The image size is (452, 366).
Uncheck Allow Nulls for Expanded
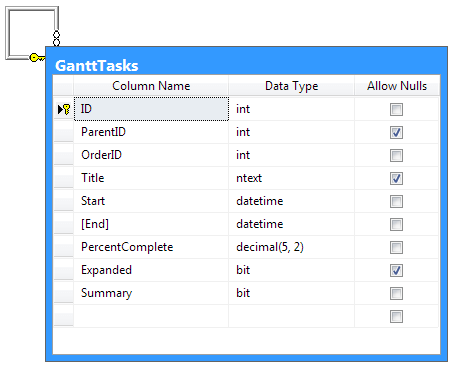[x=396, y=270]
